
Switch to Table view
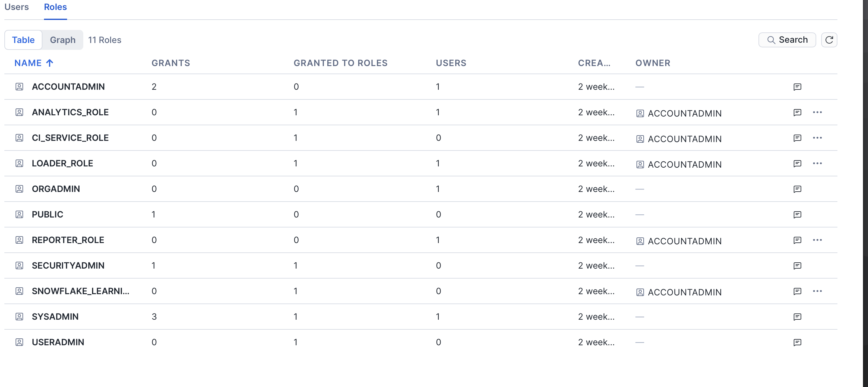pyautogui.click(x=23, y=40)
